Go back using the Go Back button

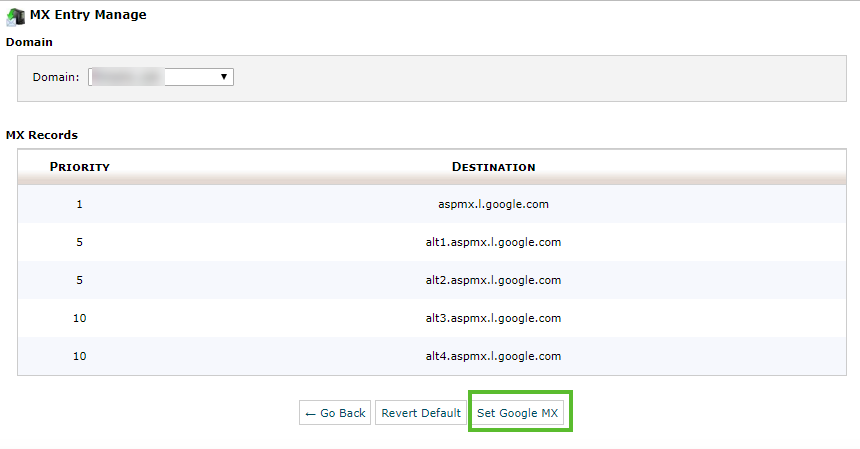click(335, 413)
